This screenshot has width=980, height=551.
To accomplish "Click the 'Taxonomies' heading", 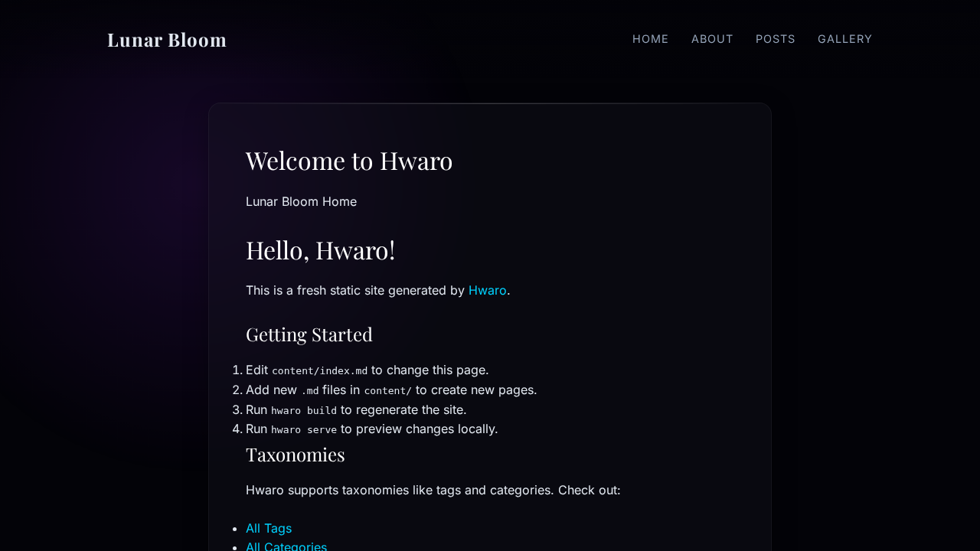I will [296, 455].
